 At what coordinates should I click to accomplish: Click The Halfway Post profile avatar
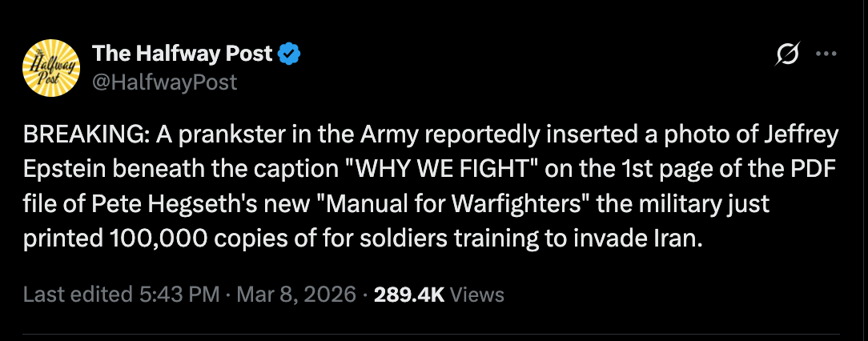pos(55,68)
